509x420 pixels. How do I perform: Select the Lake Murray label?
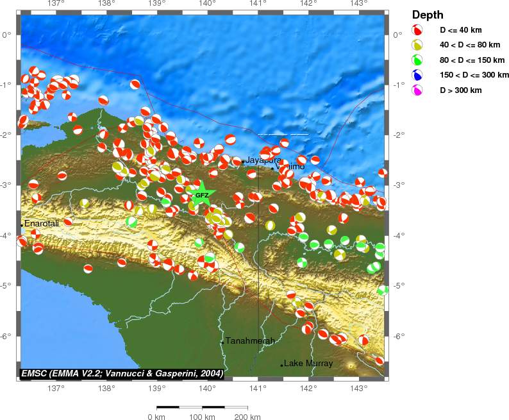(308, 364)
